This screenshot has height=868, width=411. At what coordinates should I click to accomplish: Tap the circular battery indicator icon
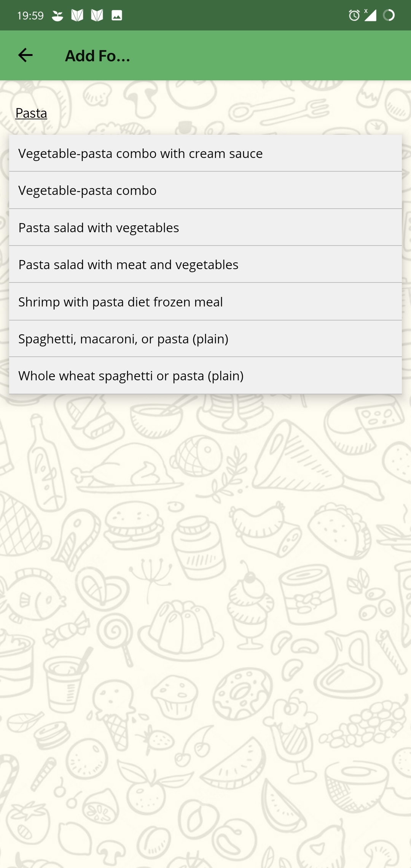[x=389, y=16]
